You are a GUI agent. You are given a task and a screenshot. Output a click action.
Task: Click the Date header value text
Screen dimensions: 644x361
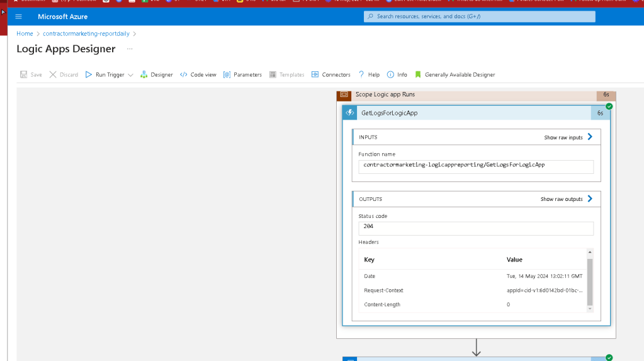coord(544,277)
